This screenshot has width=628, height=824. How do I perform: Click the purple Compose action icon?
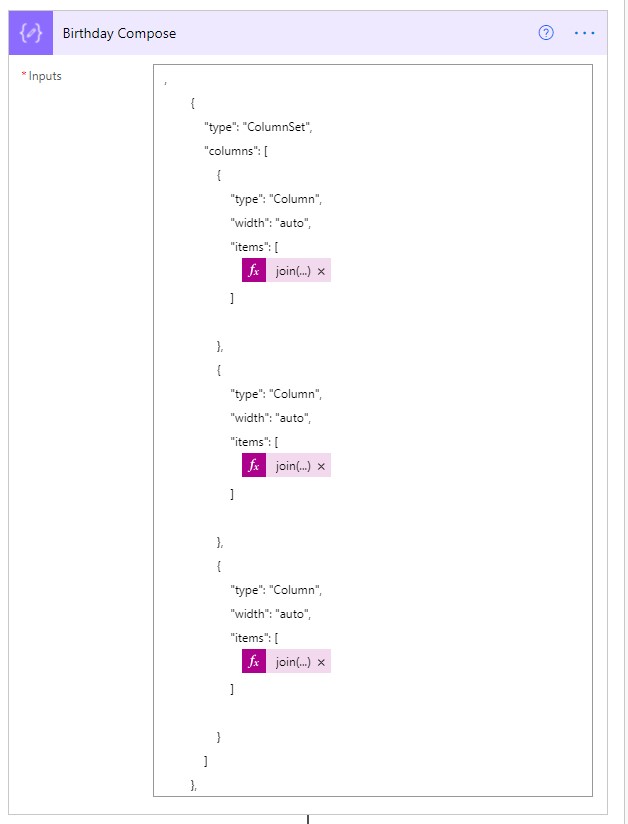[x=30, y=33]
